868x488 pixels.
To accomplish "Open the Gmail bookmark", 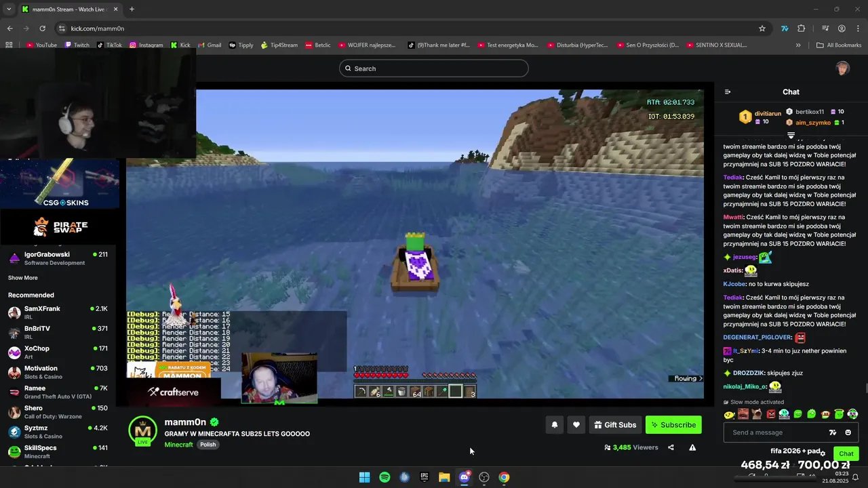I will tap(210, 45).
